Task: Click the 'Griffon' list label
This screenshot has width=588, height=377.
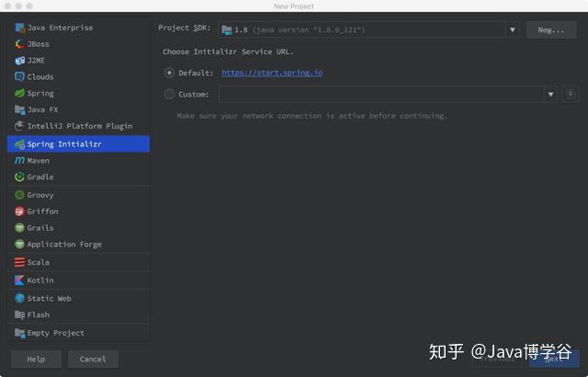Action: (x=42, y=211)
